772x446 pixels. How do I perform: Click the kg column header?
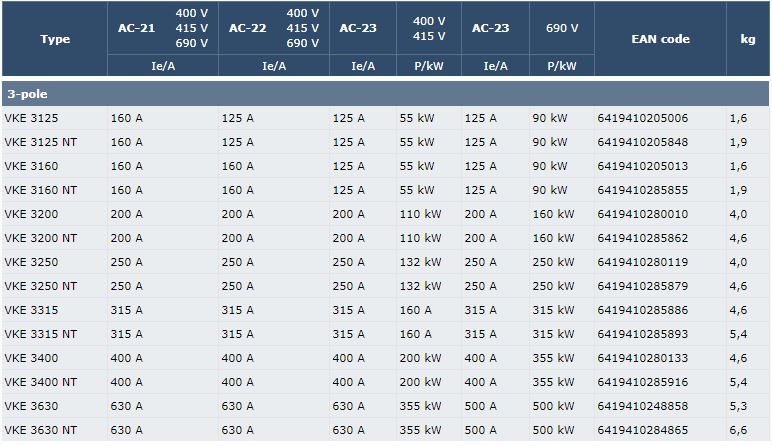click(748, 39)
